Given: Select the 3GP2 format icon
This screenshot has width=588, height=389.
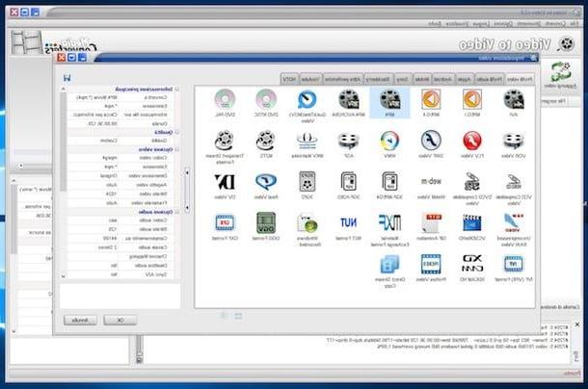Looking at the screenshot, I should (307, 182).
